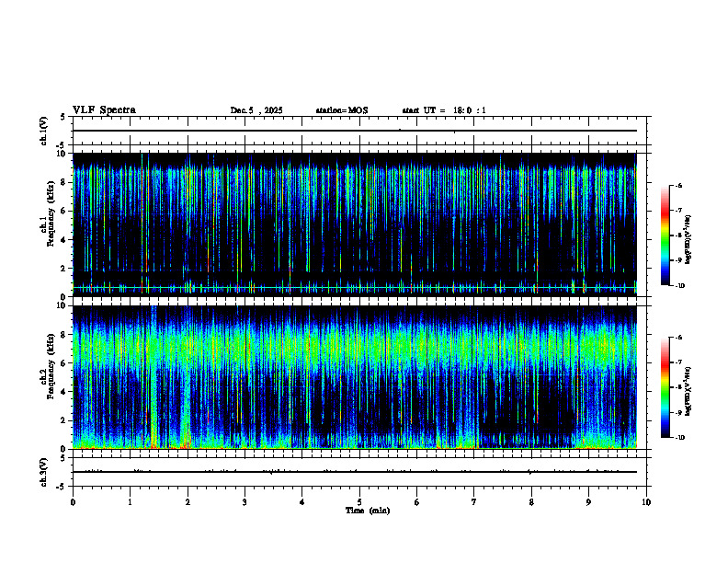Click the '-6' label on ch.1 colorbar
Image resolution: width=728 pixels, height=563 pixels.
(x=678, y=186)
